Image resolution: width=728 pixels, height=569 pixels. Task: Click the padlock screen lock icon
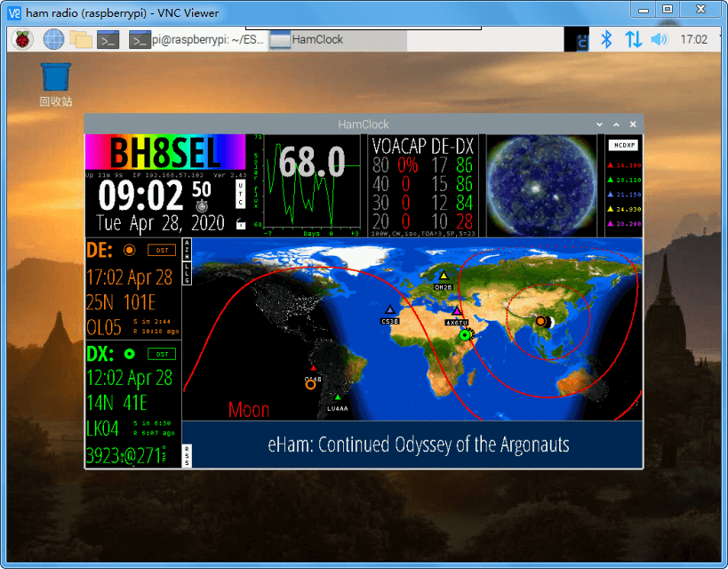(240, 225)
